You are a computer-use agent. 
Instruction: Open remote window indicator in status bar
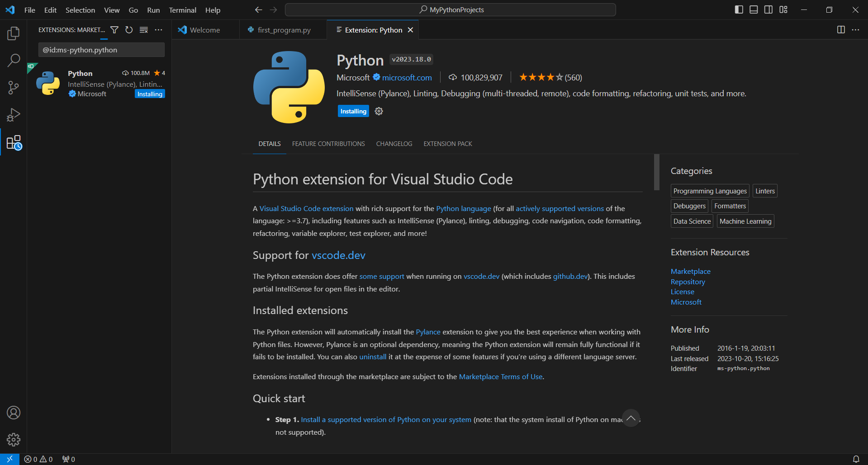click(9, 459)
